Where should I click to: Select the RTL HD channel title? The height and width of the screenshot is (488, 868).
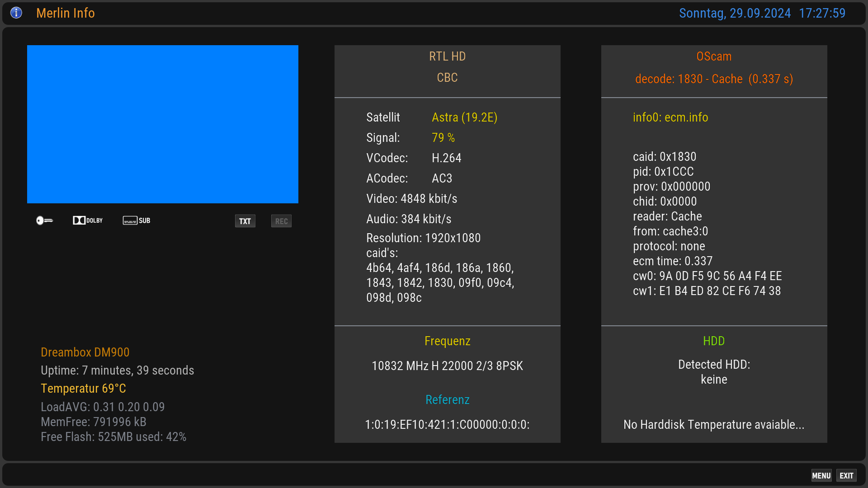[x=447, y=56]
